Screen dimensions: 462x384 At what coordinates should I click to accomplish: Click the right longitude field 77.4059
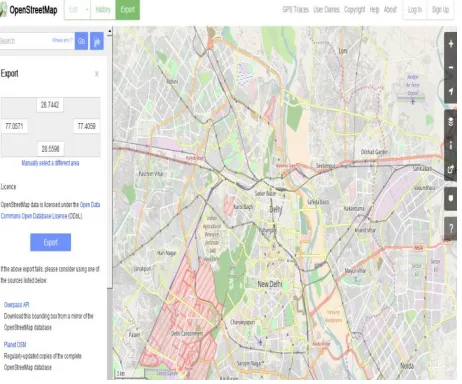pos(87,126)
